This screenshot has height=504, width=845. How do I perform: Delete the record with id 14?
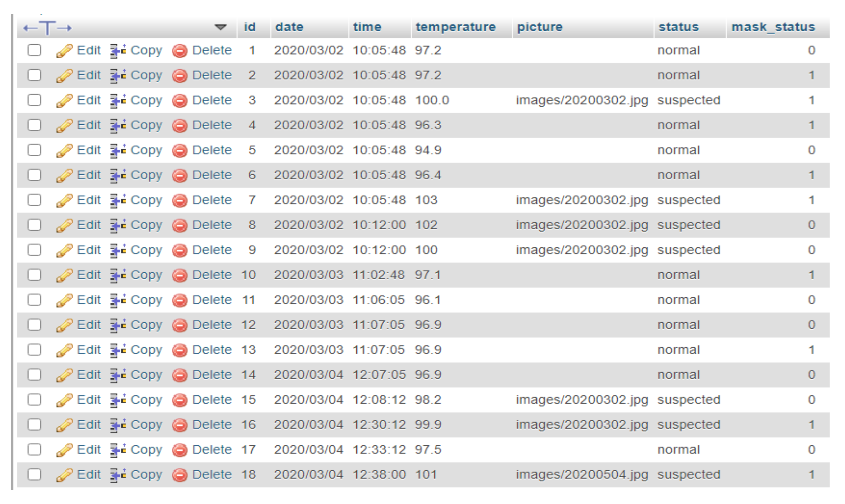(x=211, y=374)
